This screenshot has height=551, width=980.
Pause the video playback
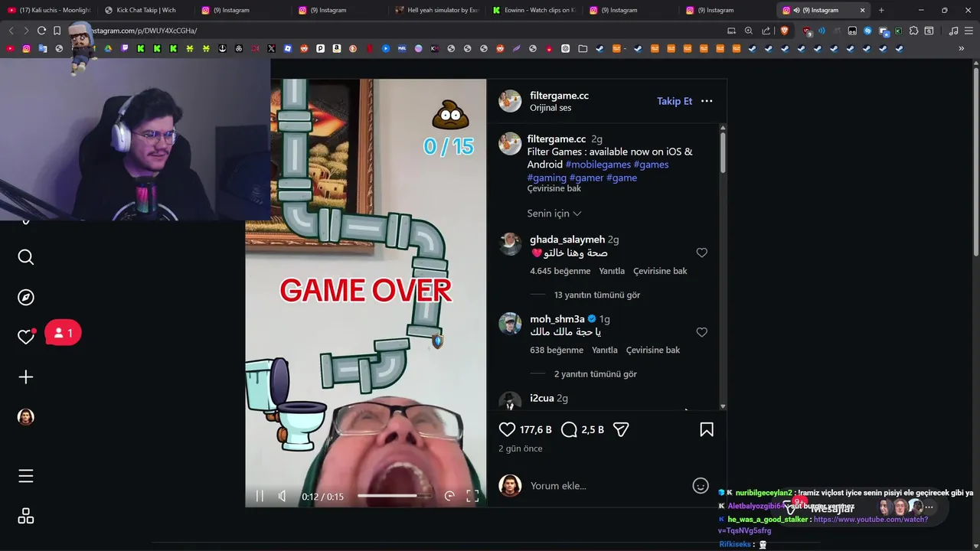pos(260,496)
